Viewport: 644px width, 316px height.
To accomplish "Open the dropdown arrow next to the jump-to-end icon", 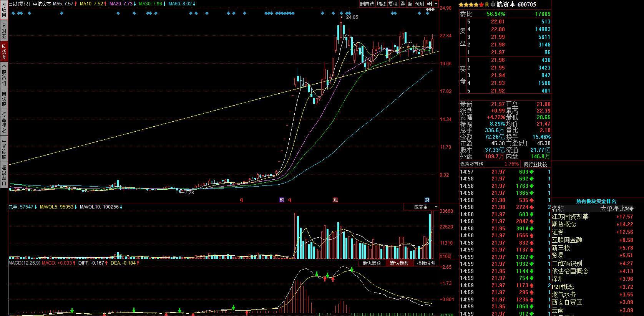I will (x=436, y=4).
